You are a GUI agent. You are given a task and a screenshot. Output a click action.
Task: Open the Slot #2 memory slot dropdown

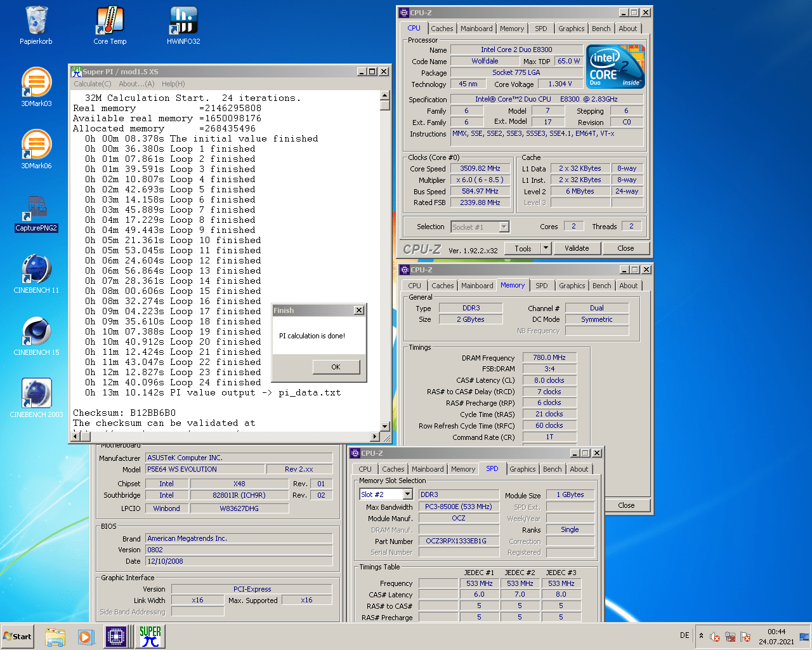click(x=407, y=494)
